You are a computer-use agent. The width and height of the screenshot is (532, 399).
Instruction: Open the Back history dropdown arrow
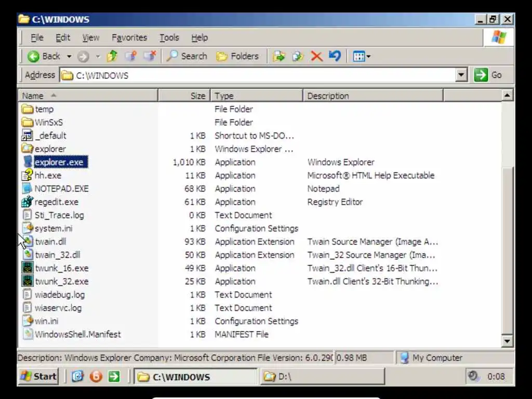point(69,56)
